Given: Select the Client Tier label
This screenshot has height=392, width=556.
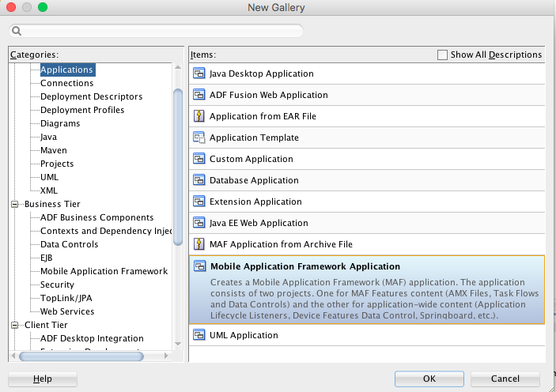Looking at the screenshot, I should [x=46, y=325].
